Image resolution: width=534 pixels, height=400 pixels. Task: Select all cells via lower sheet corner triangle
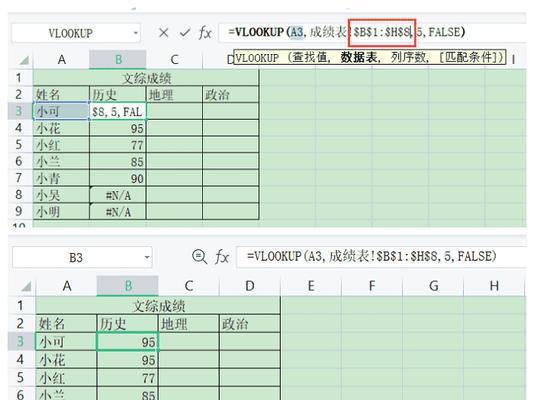click(26, 287)
